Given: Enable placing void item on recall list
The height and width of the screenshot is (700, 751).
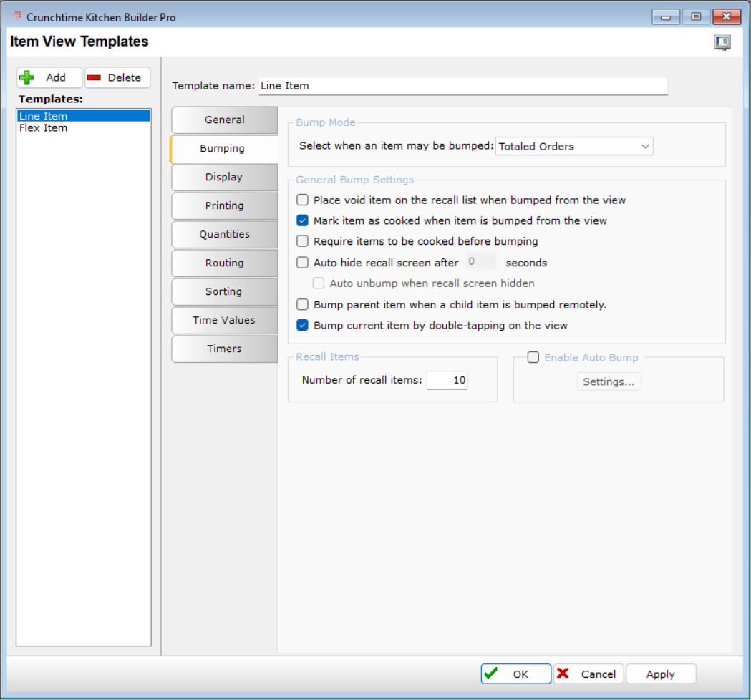Looking at the screenshot, I should pos(302,200).
